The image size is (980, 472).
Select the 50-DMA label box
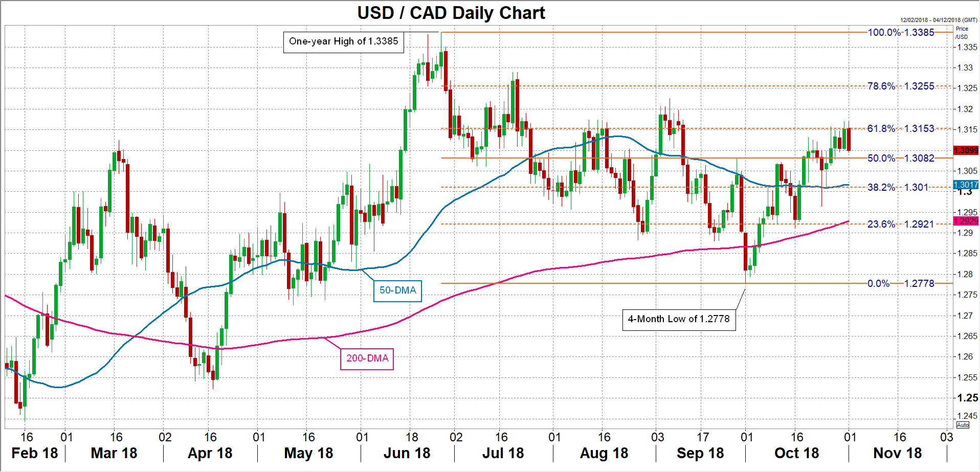click(x=397, y=290)
